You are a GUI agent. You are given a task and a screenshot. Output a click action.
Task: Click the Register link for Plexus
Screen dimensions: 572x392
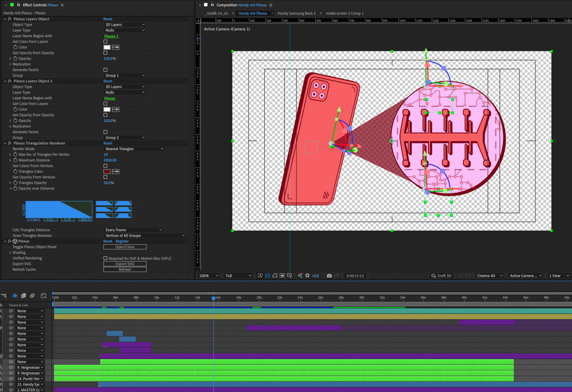point(122,241)
